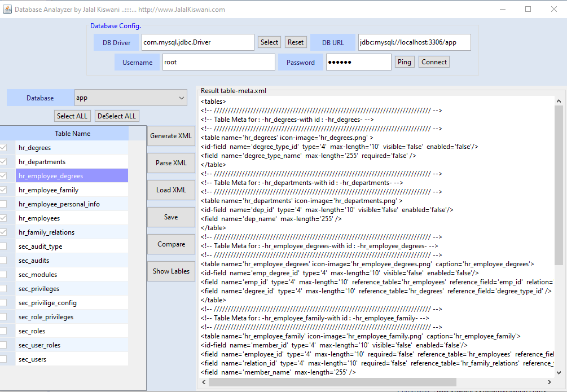Click the Parse XML button
567x392 pixels.
coord(171,163)
